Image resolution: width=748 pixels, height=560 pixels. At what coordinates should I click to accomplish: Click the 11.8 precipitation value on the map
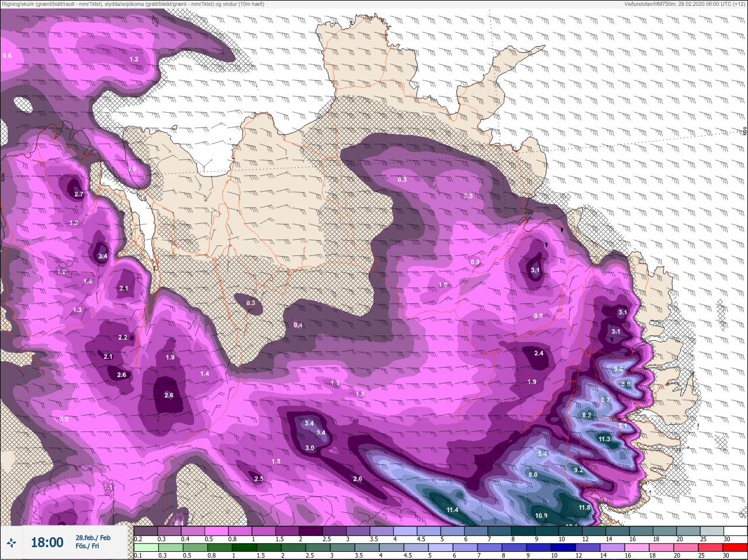coord(584,508)
